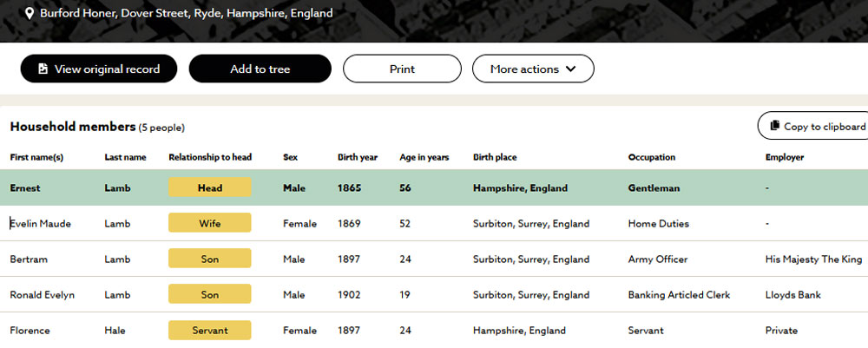Click the Lloyds Bank employer cell
This screenshot has height=348, width=868.
(792, 294)
